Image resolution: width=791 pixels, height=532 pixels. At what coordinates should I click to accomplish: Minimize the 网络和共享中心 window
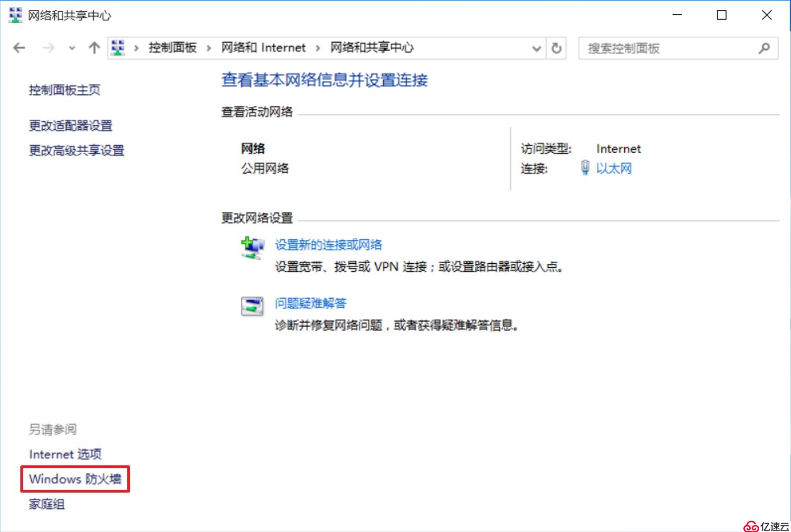click(x=677, y=15)
